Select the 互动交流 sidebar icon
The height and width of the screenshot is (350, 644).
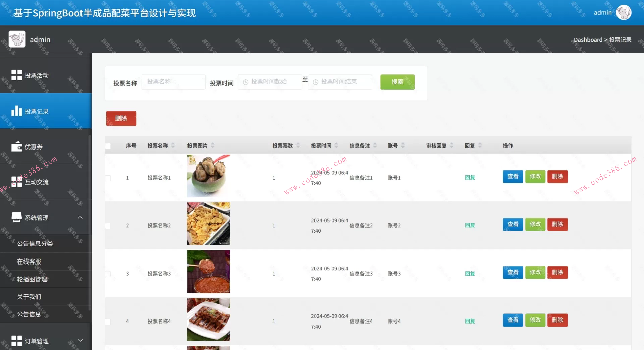(17, 182)
